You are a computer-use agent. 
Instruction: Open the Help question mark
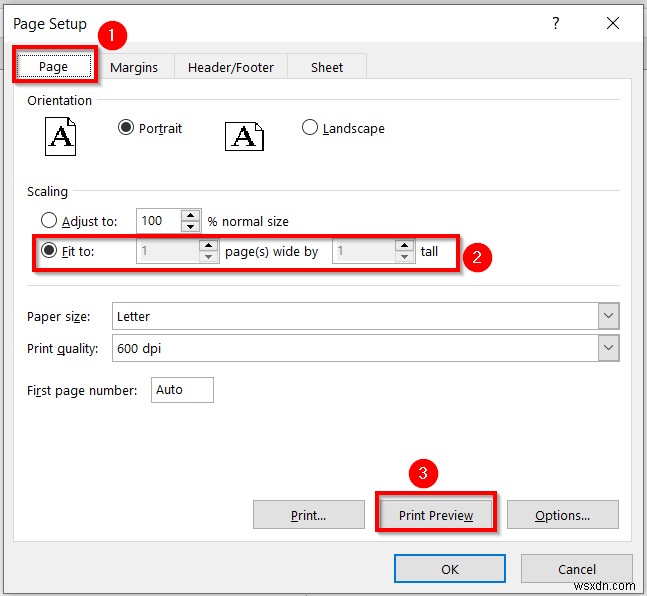pyautogui.click(x=556, y=23)
